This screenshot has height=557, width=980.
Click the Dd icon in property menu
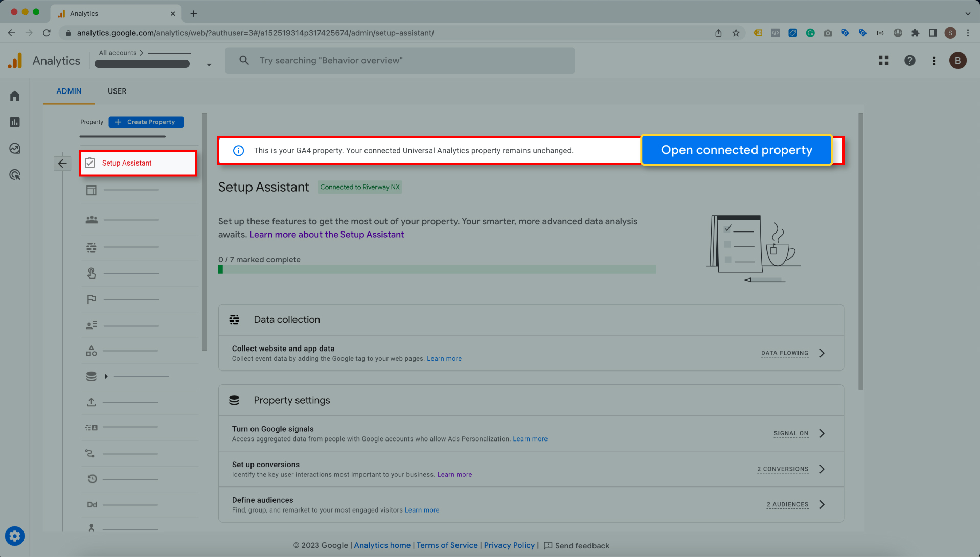(x=92, y=504)
